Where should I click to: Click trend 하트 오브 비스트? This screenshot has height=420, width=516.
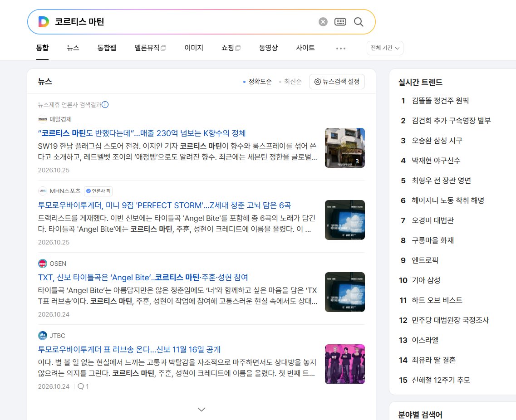[x=437, y=300]
